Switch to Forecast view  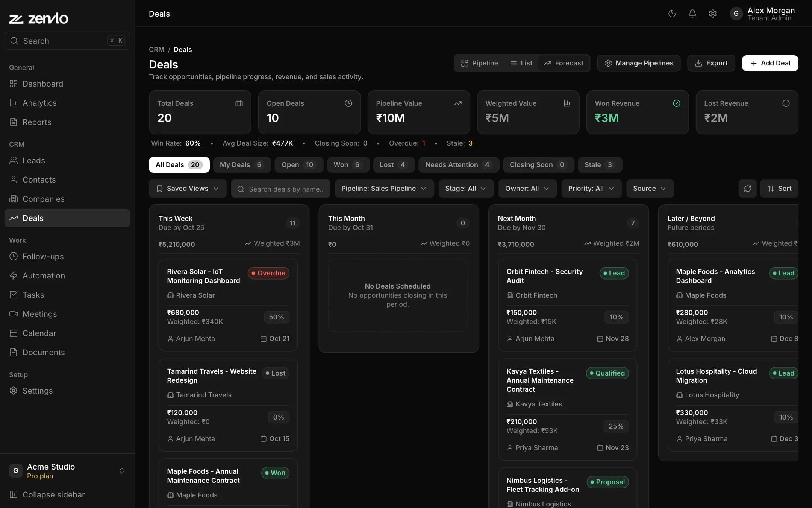click(564, 63)
